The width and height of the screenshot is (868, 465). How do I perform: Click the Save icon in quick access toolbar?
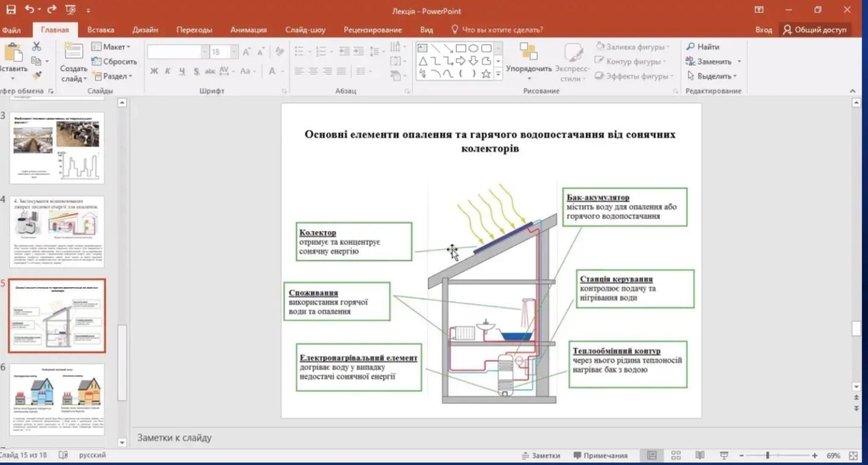pyautogui.click(x=10, y=9)
